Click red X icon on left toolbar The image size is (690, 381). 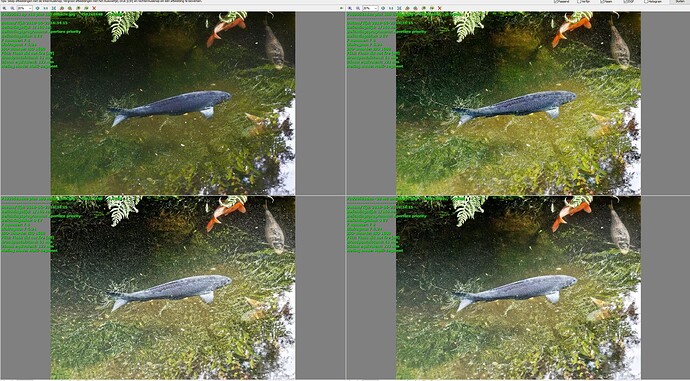point(94,8)
